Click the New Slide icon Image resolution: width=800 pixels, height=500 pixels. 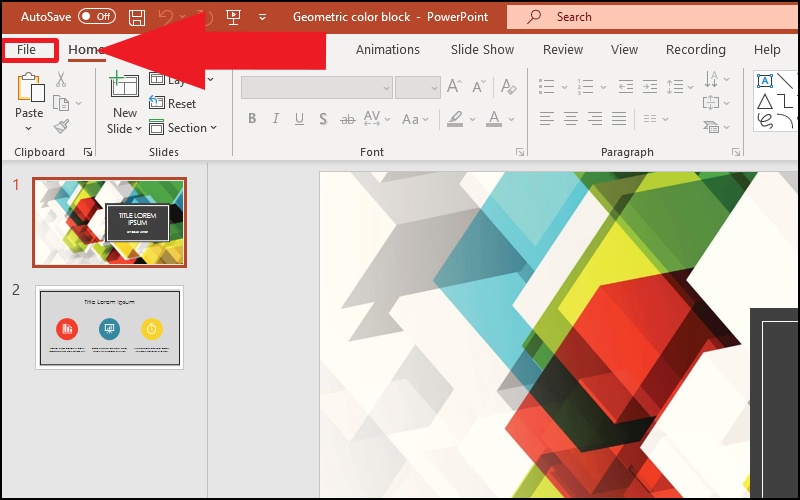(x=124, y=85)
